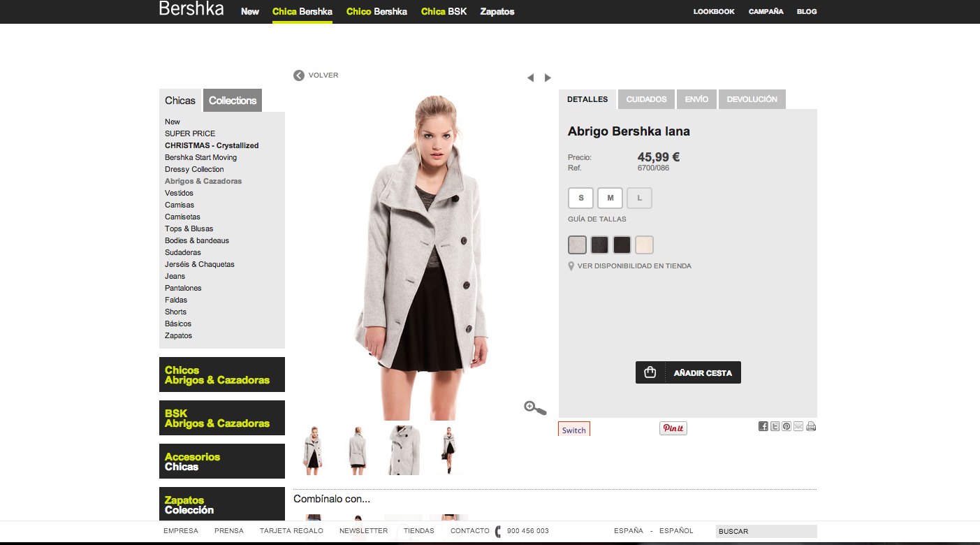Screen dimensions: 980x545
Task: View first front-view thumbnail
Action: coord(312,450)
